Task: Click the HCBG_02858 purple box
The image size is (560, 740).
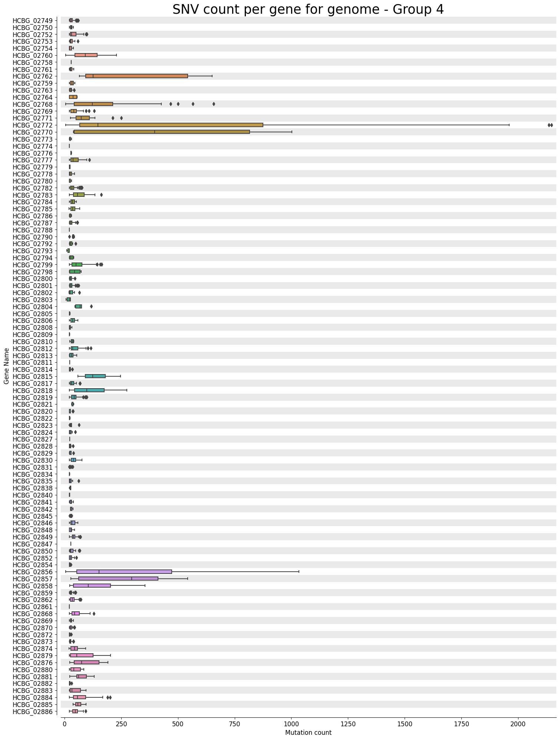Action: coord(92,586)
